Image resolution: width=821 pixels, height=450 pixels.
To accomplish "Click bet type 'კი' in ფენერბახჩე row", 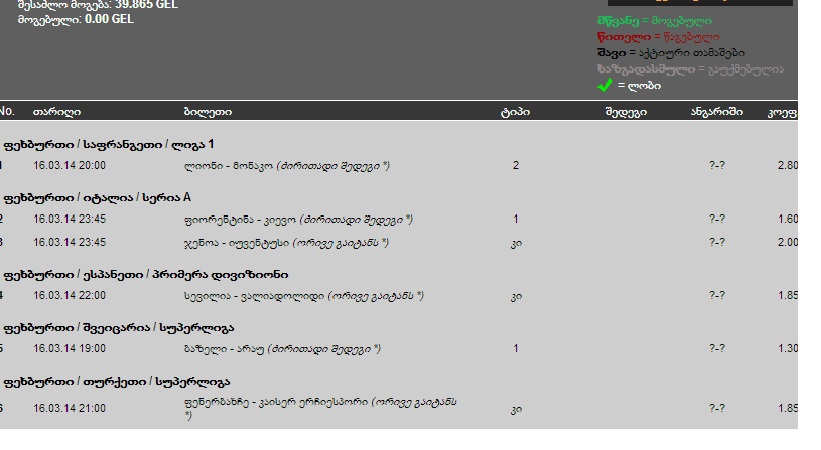I will (x=516, y=409).
